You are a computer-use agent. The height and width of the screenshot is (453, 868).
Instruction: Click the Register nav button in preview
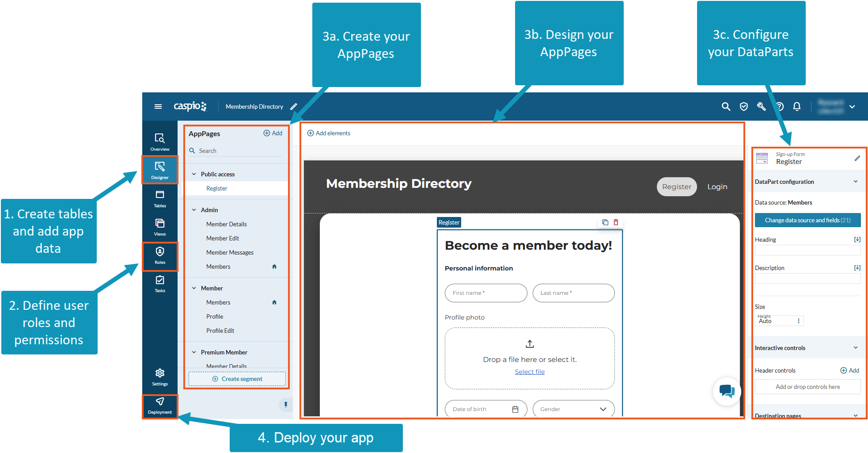coord(677,187)
